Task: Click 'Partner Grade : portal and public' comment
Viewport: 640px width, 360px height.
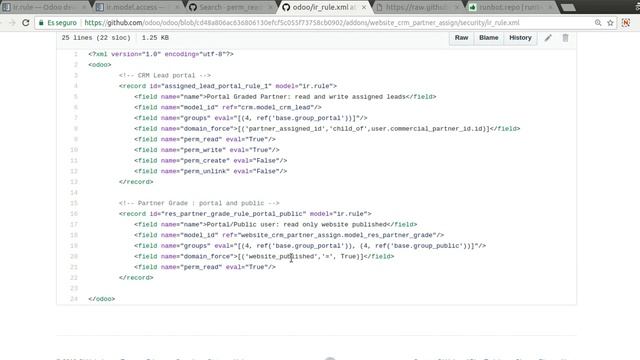Action: coord(199,203)
